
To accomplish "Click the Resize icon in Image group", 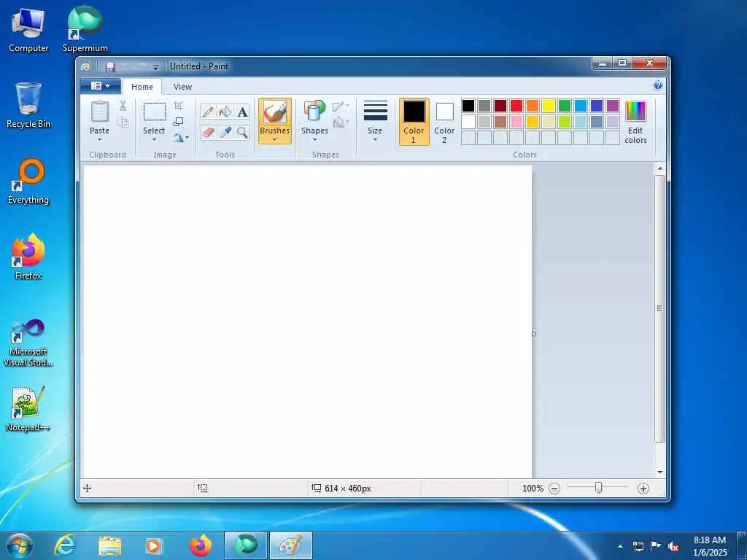I will [179, 122].
